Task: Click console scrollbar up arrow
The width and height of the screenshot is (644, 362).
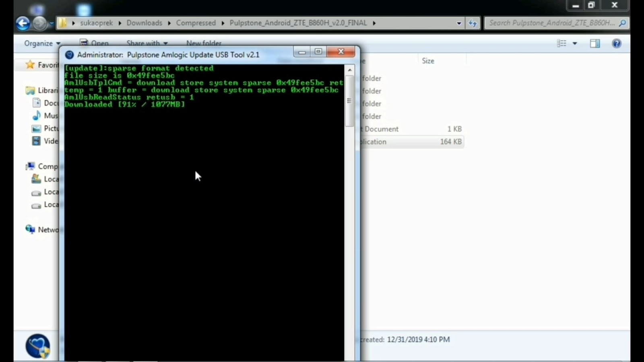Action: tap(349, 70)
